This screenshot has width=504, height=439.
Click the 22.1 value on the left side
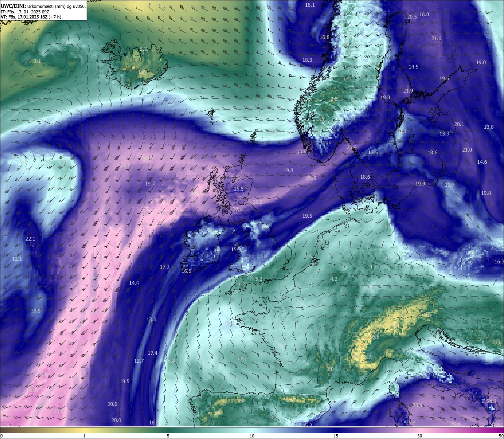[30, 239]
